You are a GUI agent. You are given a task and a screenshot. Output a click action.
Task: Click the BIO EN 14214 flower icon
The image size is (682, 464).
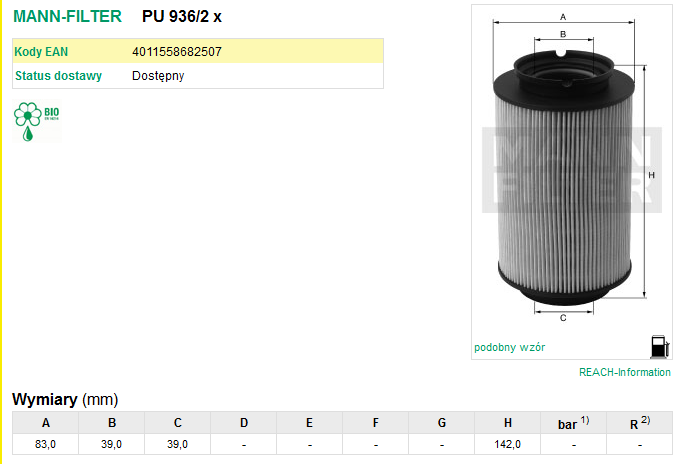coord(37,121)
